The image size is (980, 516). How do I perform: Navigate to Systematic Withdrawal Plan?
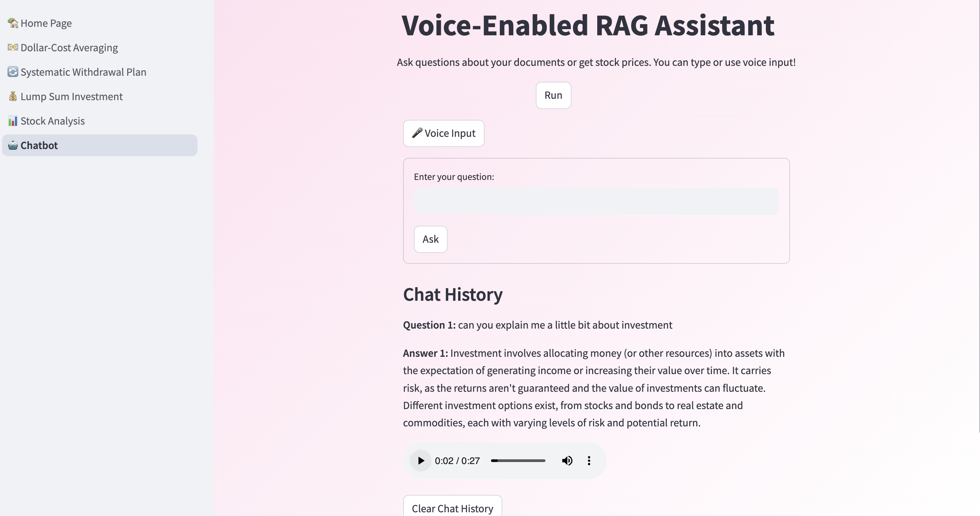coord(83,72)
